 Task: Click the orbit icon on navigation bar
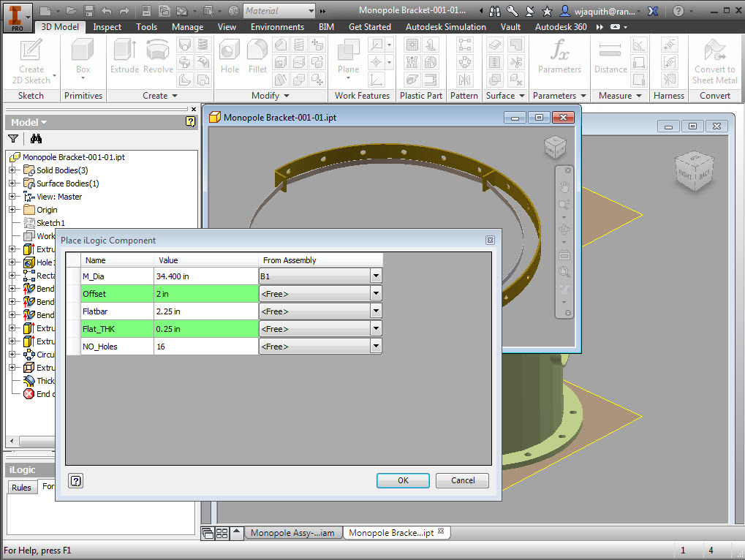pyautogui.click(x=564, y=230)
